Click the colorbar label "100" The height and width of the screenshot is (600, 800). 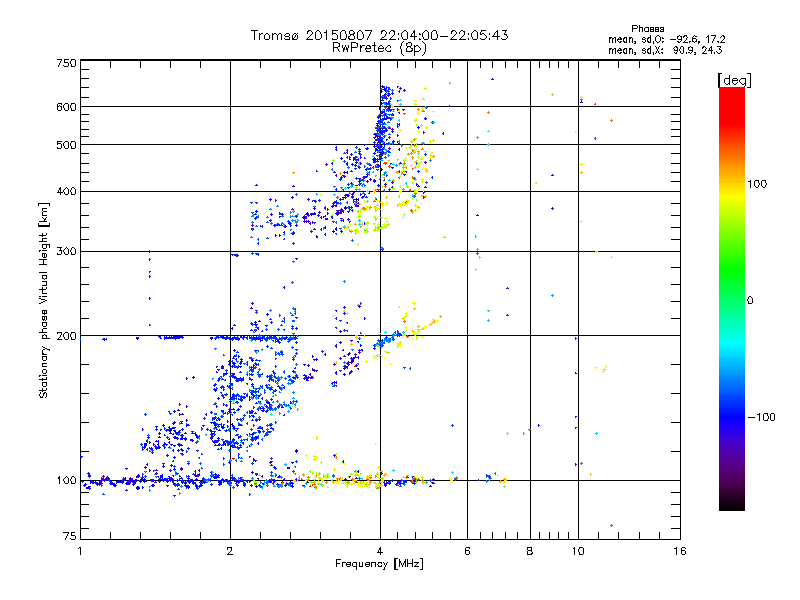tap(757, 184)
